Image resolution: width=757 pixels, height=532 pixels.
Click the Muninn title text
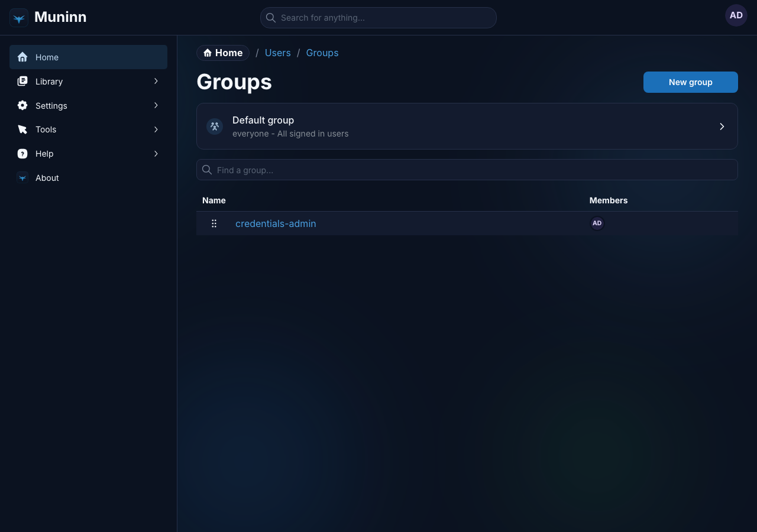[x=60, y=17]
